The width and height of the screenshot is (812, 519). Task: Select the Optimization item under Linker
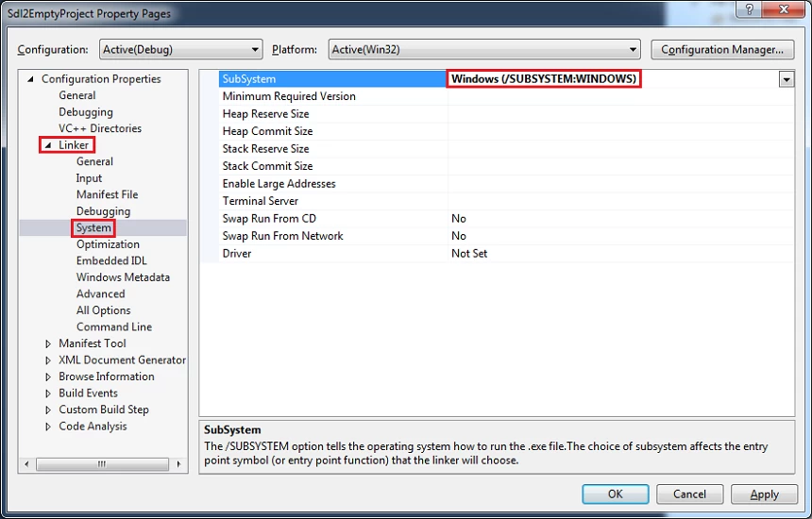click(108, 244)
